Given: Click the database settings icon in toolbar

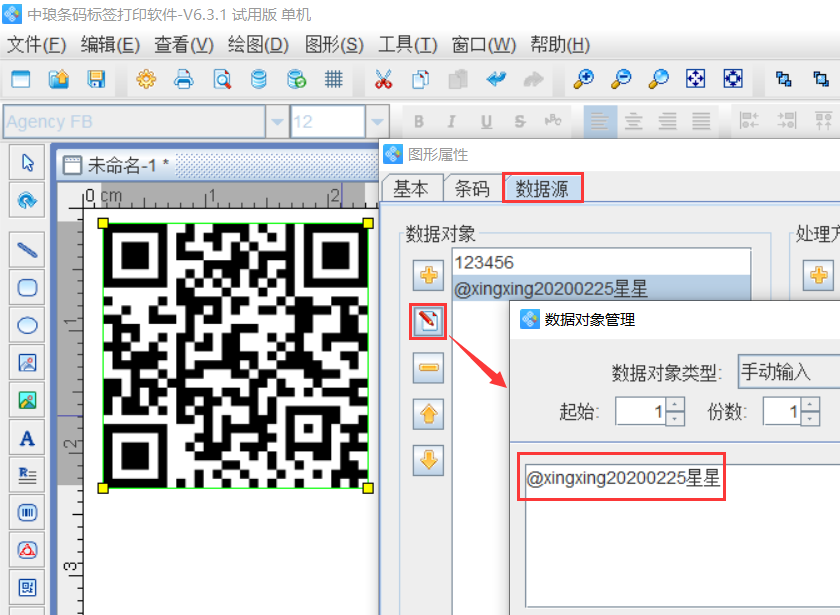Looking at the screenshot, I should click(259, 79).
